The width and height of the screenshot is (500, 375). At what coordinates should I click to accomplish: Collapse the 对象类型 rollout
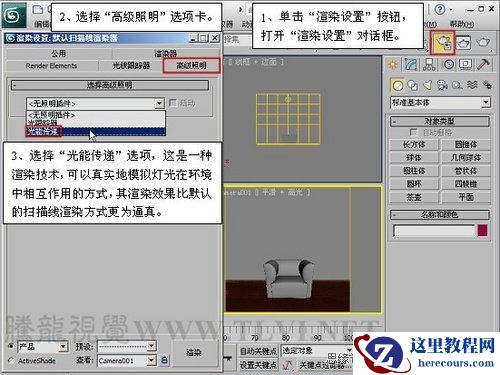coord(440,121)
